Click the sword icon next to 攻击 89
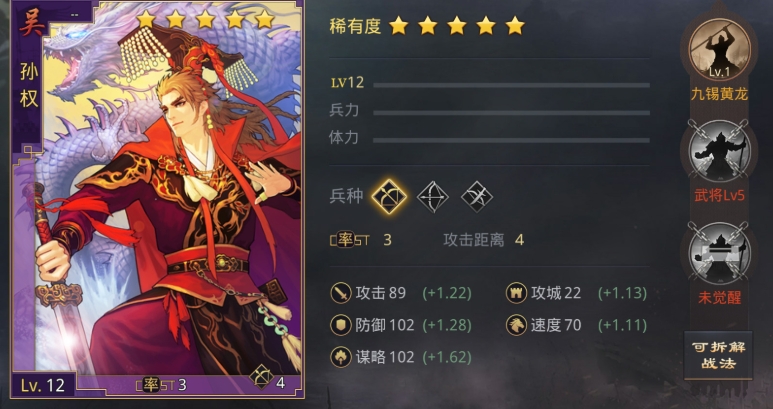773x409 pixels. click(x=341, y=293)
